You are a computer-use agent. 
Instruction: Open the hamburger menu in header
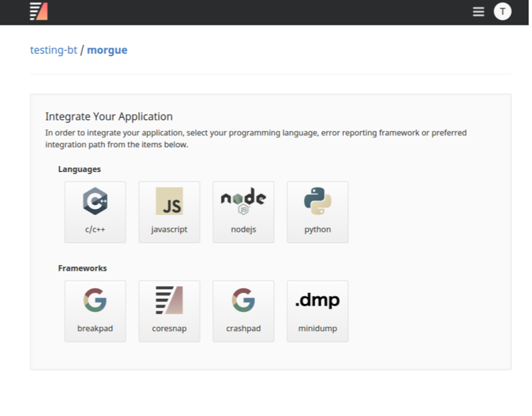click(478, 11)
